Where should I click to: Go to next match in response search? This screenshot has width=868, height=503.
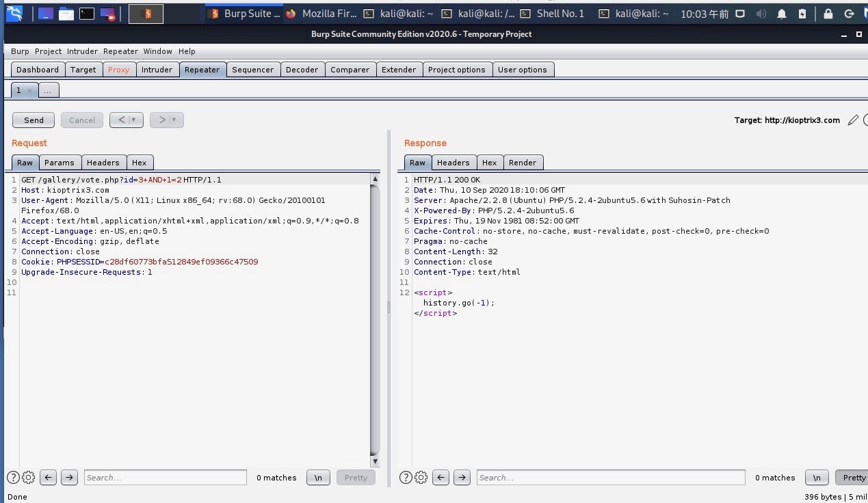click(462, 477)
